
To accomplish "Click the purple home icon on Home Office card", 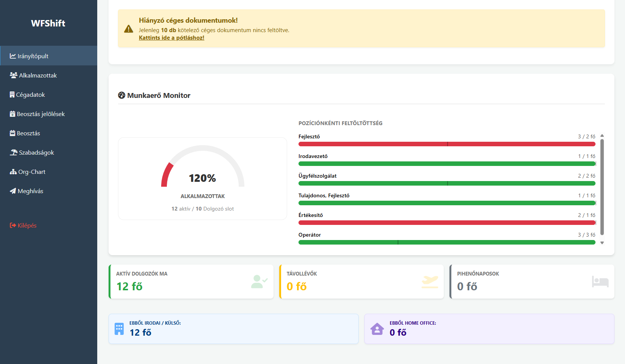I will tap(377, 328).
